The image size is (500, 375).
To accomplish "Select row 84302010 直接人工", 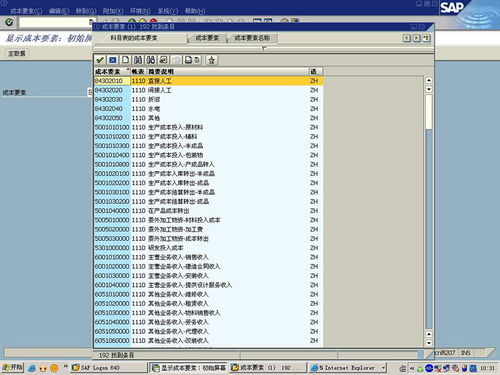I will (x=208, y=81).
